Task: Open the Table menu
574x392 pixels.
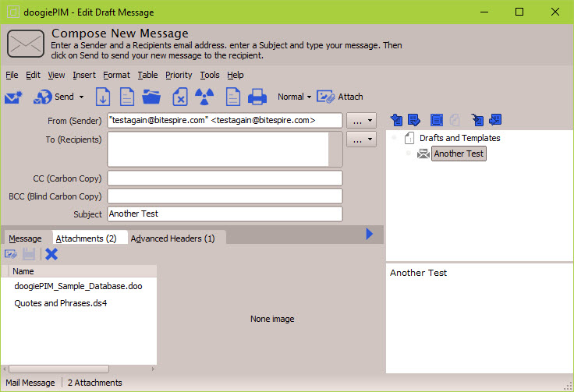Action: [x=147, y=75]
